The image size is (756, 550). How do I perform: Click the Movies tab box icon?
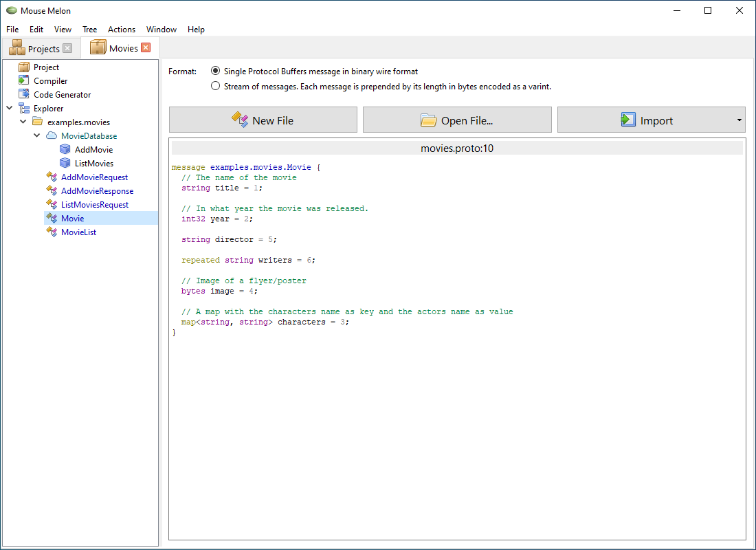(98, 47)
